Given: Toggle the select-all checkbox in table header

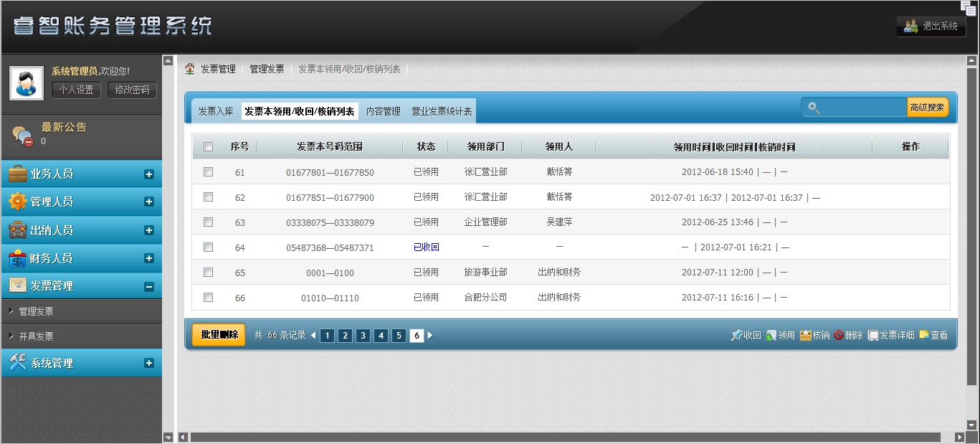Looking at the screenshot, I should pos(208,147).
